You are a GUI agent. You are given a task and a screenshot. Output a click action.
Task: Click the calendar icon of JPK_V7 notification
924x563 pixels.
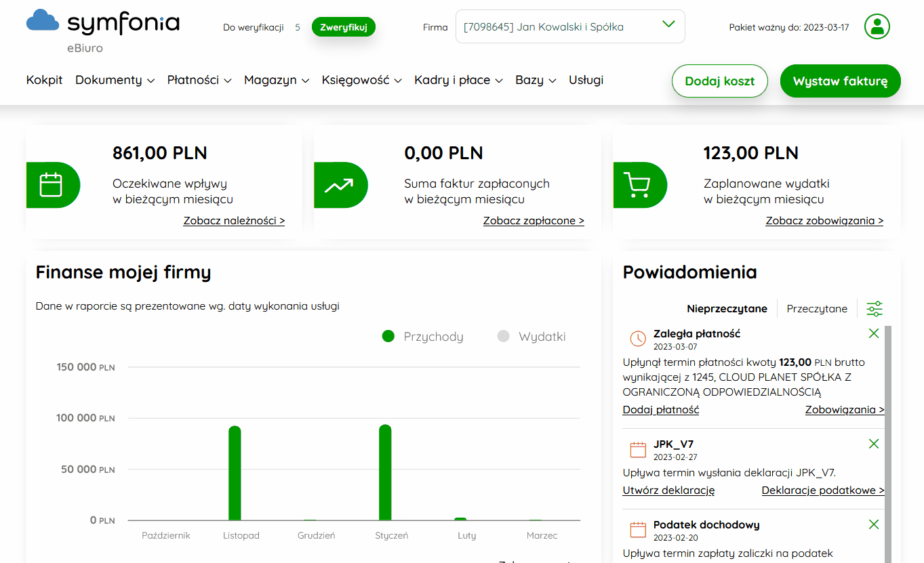pos(638,450)
